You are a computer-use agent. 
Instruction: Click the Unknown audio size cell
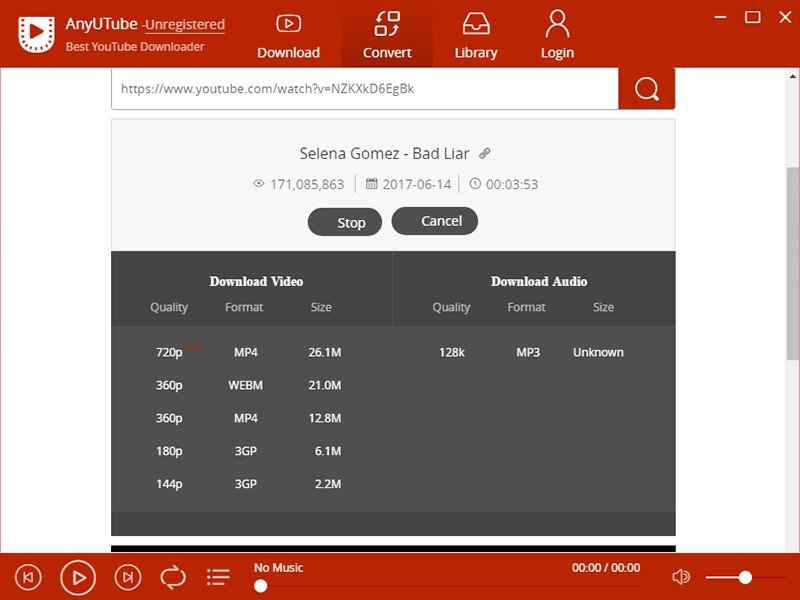point(598,353)
